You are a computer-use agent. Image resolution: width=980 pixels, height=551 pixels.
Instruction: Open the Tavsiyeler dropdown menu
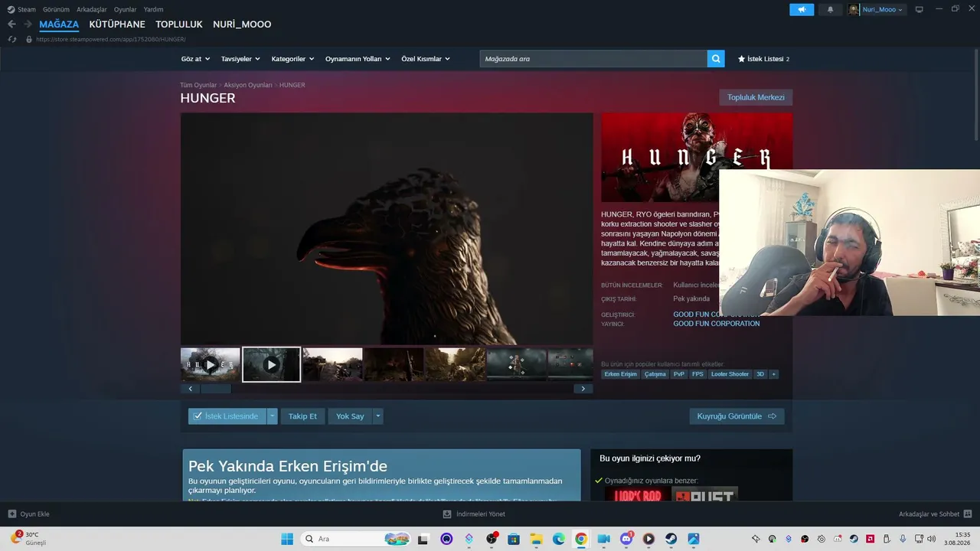[240, 59]
